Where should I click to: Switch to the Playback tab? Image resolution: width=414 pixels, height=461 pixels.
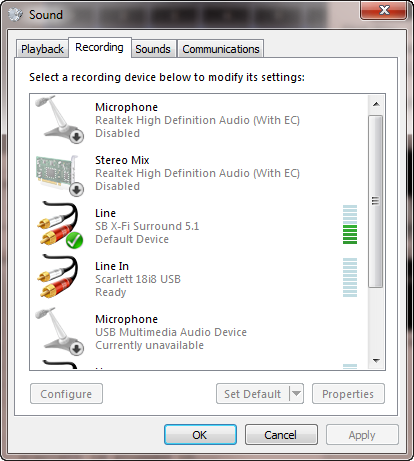(42, 49)
